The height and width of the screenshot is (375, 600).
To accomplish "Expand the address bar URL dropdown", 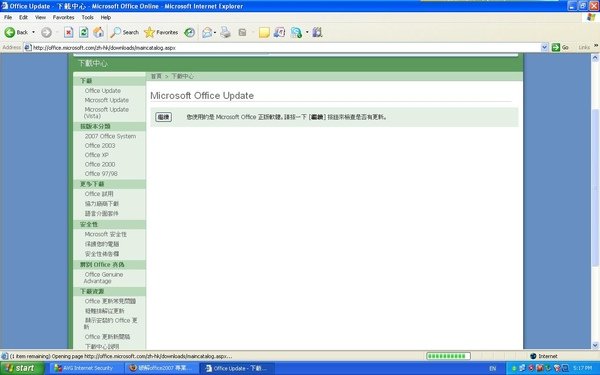I will 545,47.
